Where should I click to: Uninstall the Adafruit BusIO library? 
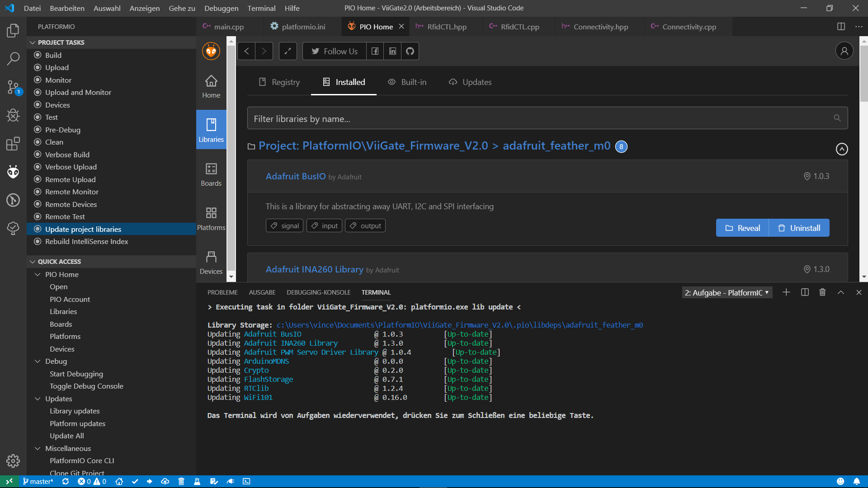pyautogui.click(x=798, y=228)
